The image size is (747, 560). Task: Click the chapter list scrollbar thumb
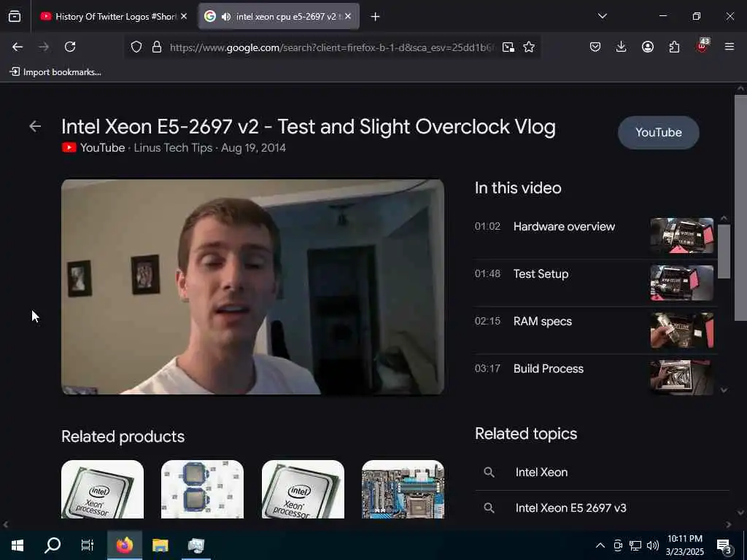[x=724, y=251]
